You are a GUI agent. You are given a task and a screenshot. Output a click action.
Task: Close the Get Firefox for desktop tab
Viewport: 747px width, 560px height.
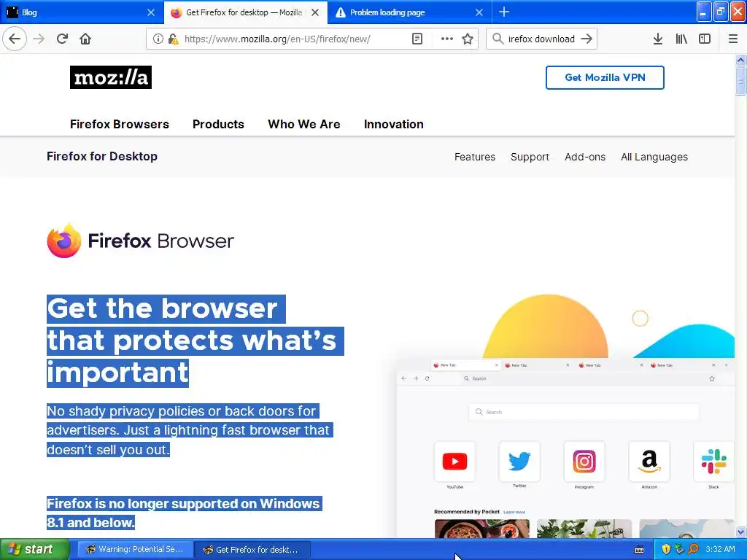tap(315, 12)
